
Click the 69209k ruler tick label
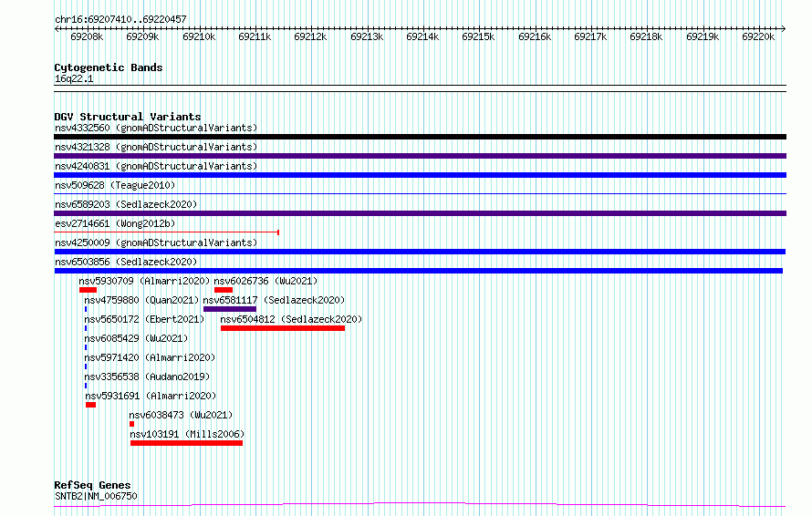point(142,36)
